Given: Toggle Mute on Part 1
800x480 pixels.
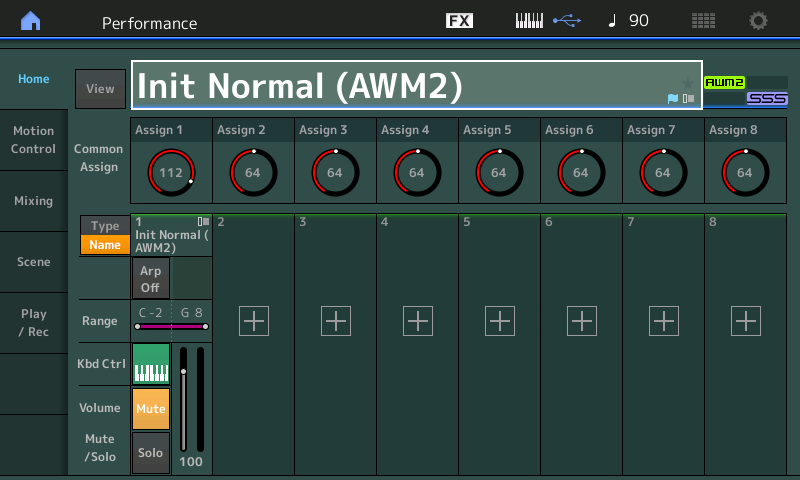Looking at the screenshot, I should (x=151, y=409).
